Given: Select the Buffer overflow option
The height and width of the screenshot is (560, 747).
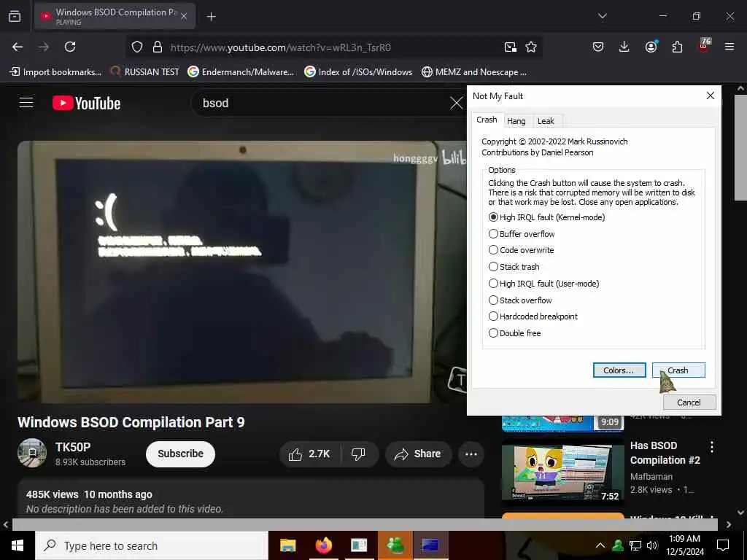Looking at the screenshot, I should click(x=522, y=234).
